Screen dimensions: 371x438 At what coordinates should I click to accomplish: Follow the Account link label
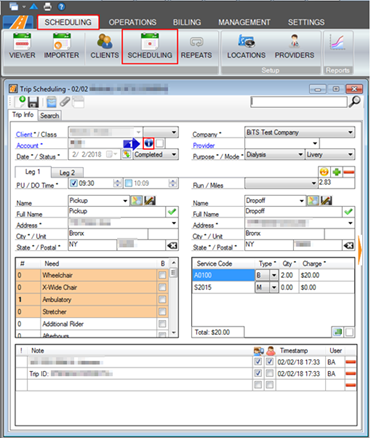point(28,145)
